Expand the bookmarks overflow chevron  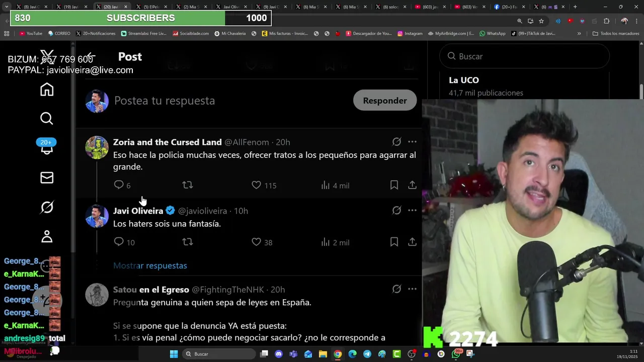579,34
